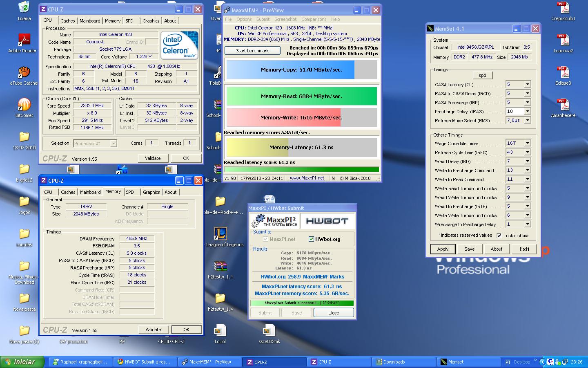588x368 pixels.
Task: Open RAS# to CAS# Delay (tRCD) dropdown
Action: coord(528,93)
